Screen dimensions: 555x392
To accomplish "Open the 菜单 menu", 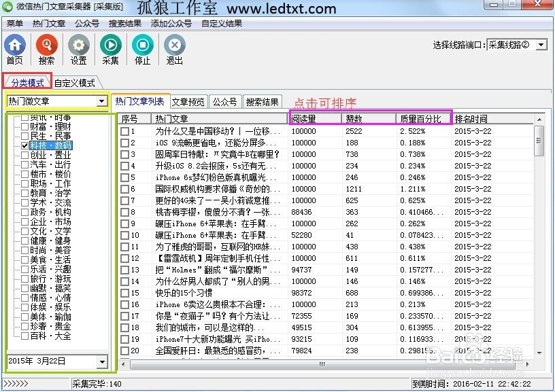I will point(15,24).
